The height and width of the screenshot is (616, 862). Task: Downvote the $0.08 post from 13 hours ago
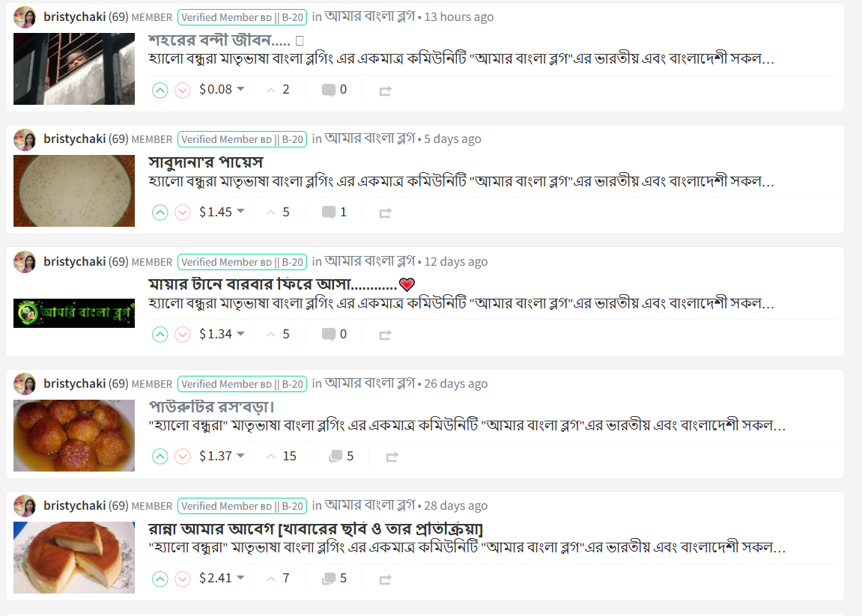[x=183, y=90]
